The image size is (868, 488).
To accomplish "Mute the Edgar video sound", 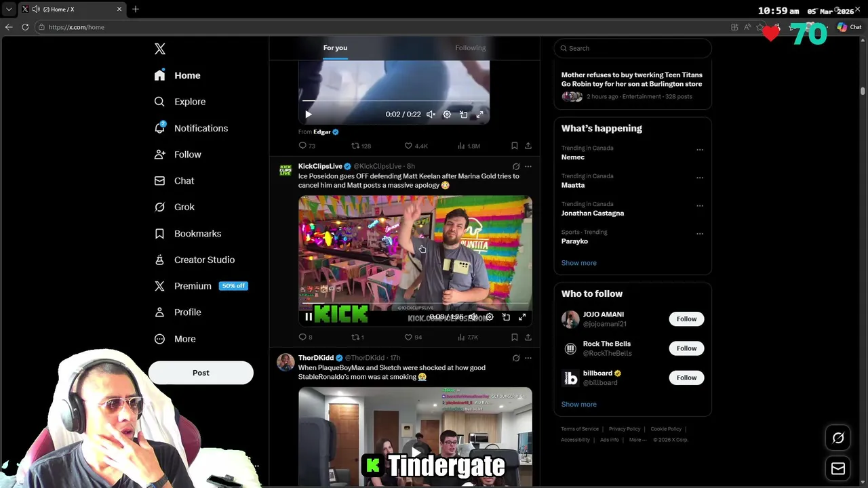I will tap(431, 115).
